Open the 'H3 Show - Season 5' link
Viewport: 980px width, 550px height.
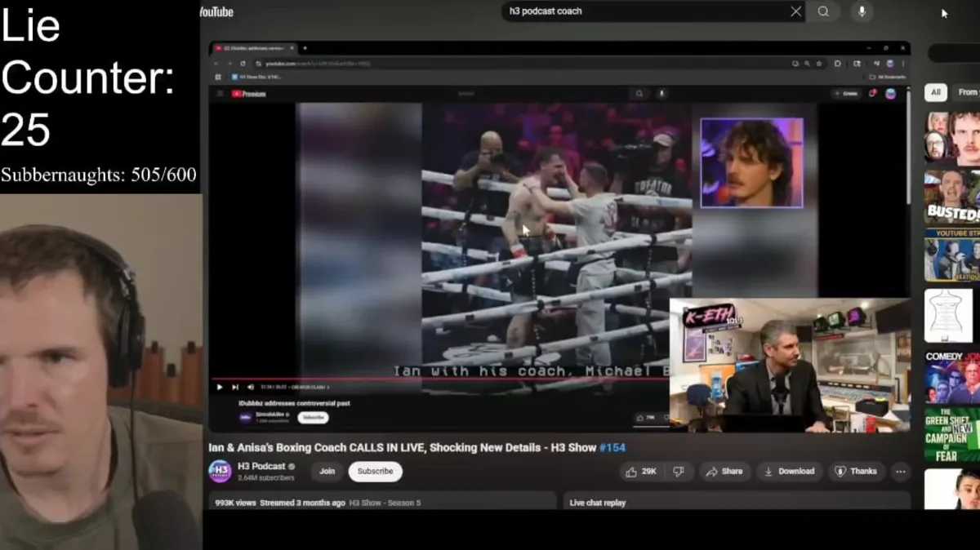click(385, 503)
